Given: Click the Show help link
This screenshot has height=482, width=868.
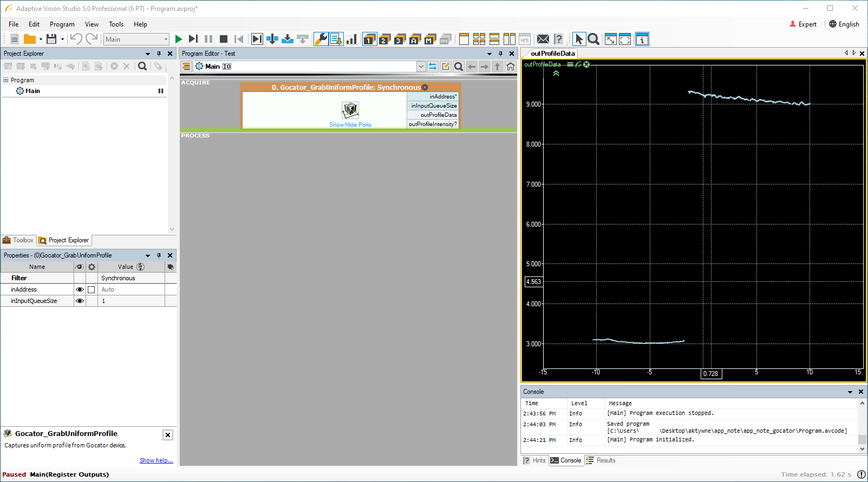Looking at the screenshot, I should click(x=156, y=460).
